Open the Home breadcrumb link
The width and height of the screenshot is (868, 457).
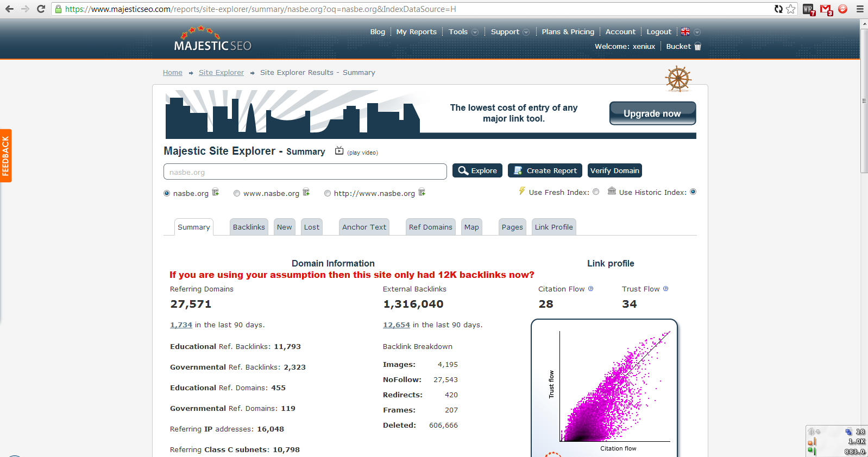(173, 73)
